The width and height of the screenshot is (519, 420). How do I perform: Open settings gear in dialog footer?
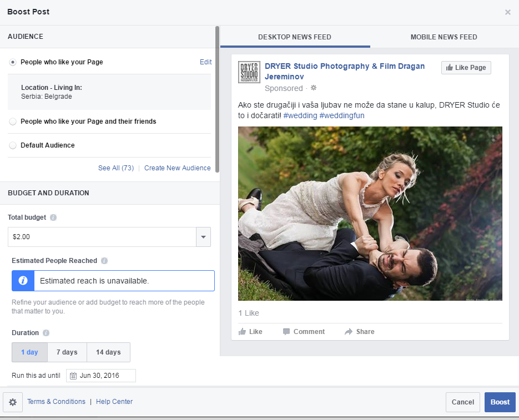pos(13,402)
